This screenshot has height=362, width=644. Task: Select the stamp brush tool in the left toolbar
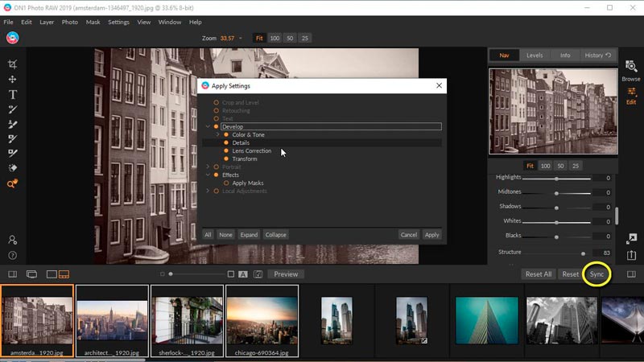tap(12, 124)
